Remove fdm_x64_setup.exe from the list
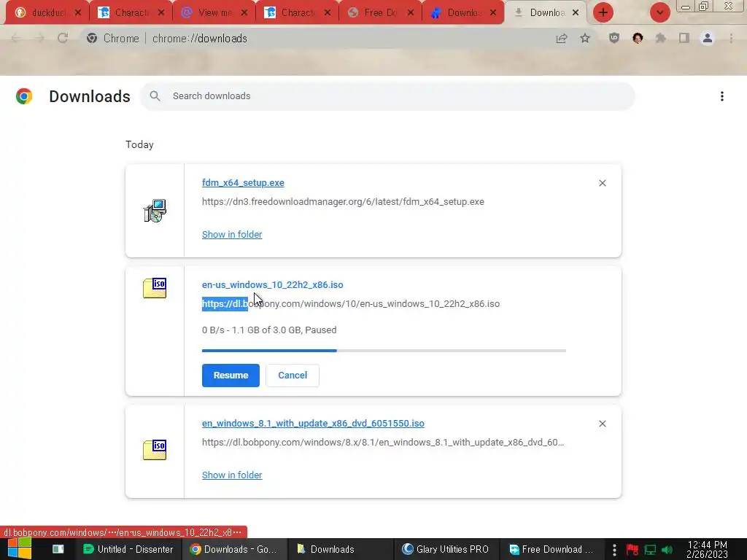The height and width of the screenshot is (560, 747). pyautogui.click(x=602, y=183)
